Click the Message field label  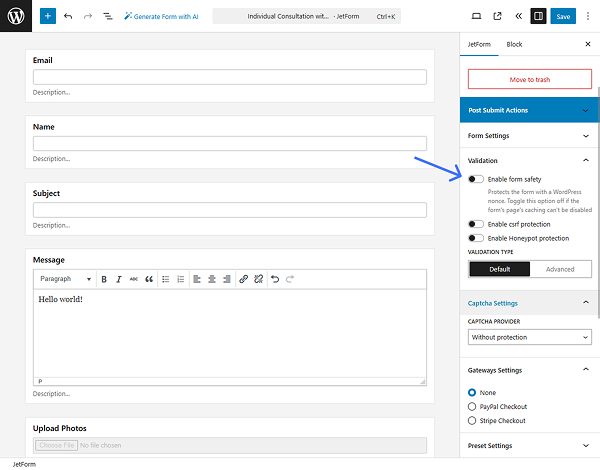[49, 260]
